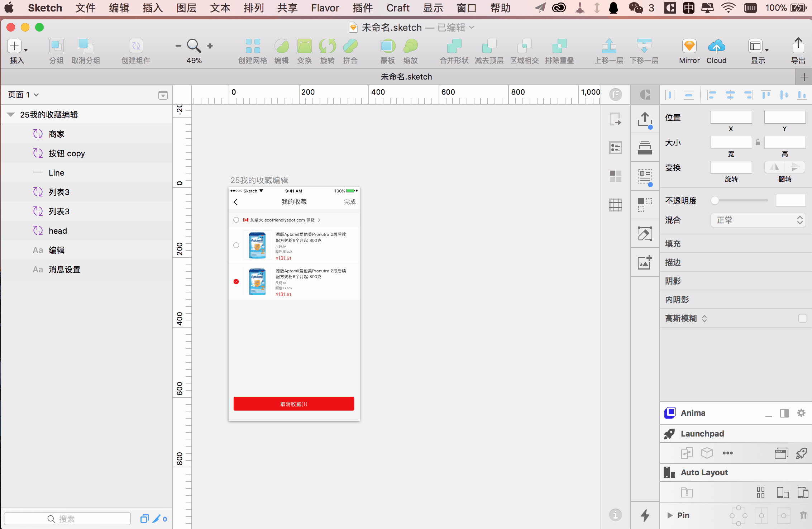Click Create Symbol (创建组件) icon
The image size is (812, 529).
click(x=136, y=46)
